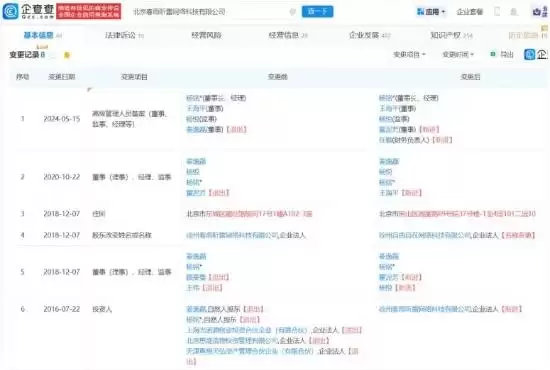Click the 住所 change item in row 3

pos(99,214)
